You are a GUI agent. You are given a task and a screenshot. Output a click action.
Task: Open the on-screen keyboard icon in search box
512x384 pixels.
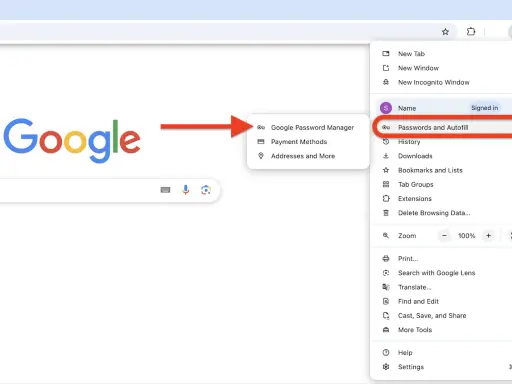[x=165, y=190]
